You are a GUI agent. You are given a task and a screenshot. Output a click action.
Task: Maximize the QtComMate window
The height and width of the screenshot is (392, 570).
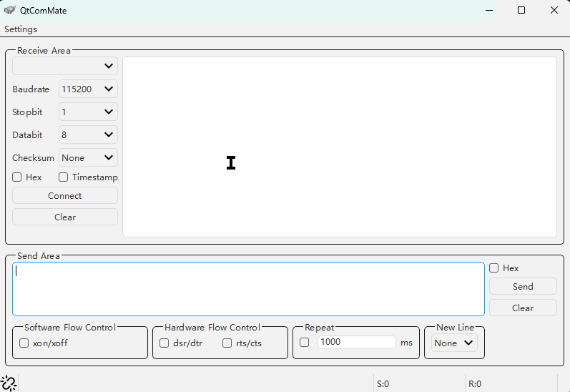point(521,10)
